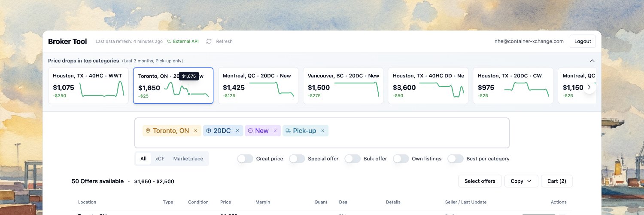Open the Montreal, QC 20DC New $1,425 card
644x215 pixels.
pyautogui.click(x=258, y=86)
